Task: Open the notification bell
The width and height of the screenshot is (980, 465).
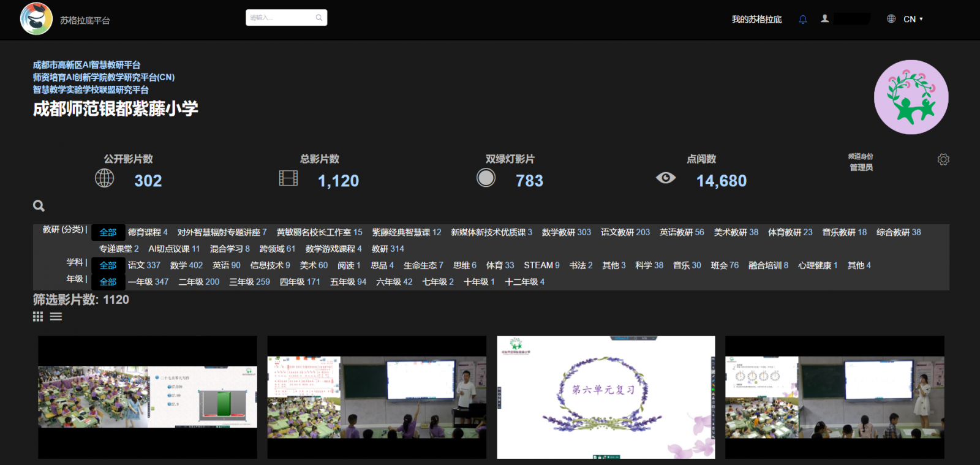Action: 802,20
